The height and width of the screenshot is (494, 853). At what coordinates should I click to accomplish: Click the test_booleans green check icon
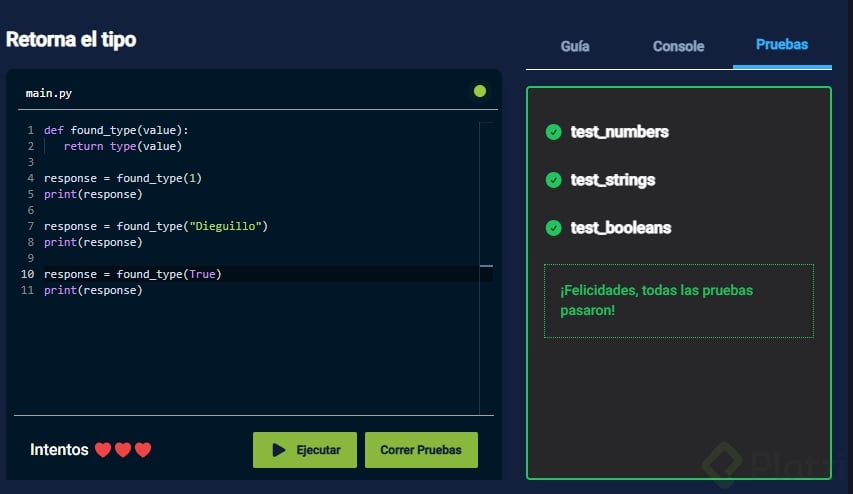pyautogui.click(x=553, y=228)
